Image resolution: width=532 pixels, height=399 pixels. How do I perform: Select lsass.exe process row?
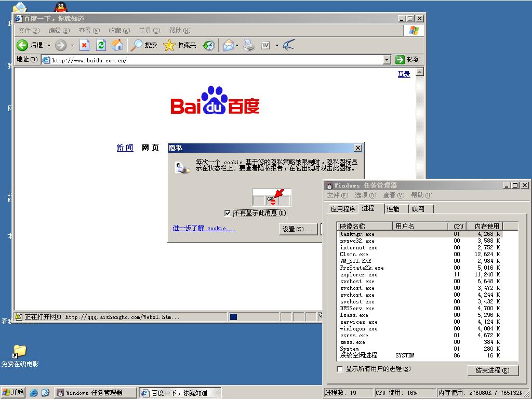[420, 315]
